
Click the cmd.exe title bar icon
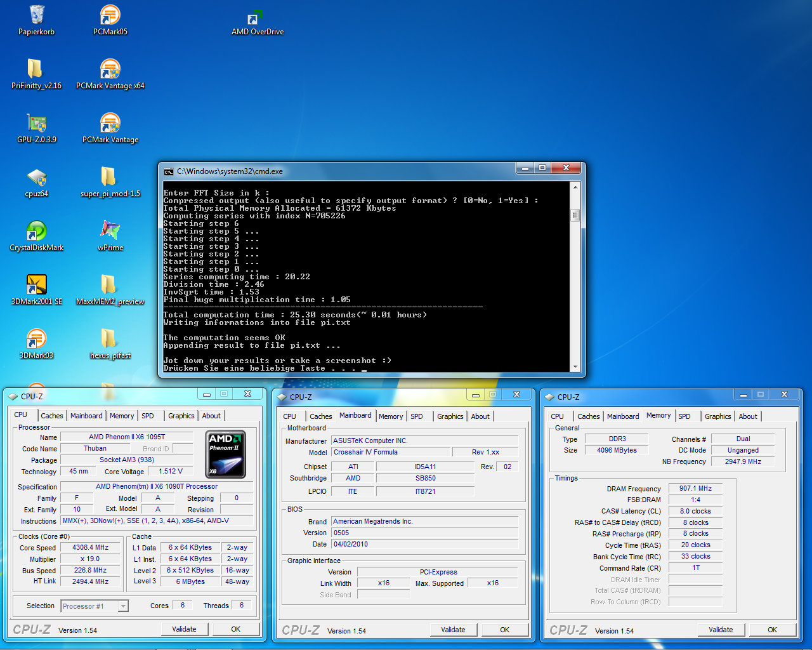[x=169, y=171]
